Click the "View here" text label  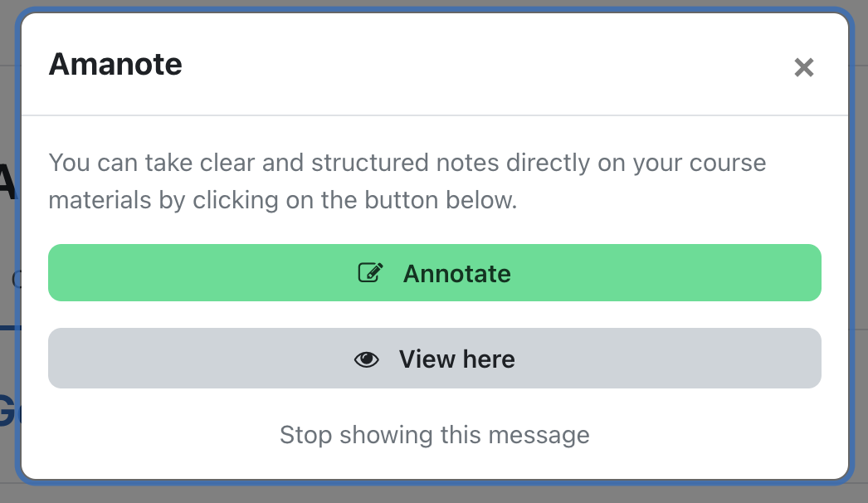click(x=456, y=359)
